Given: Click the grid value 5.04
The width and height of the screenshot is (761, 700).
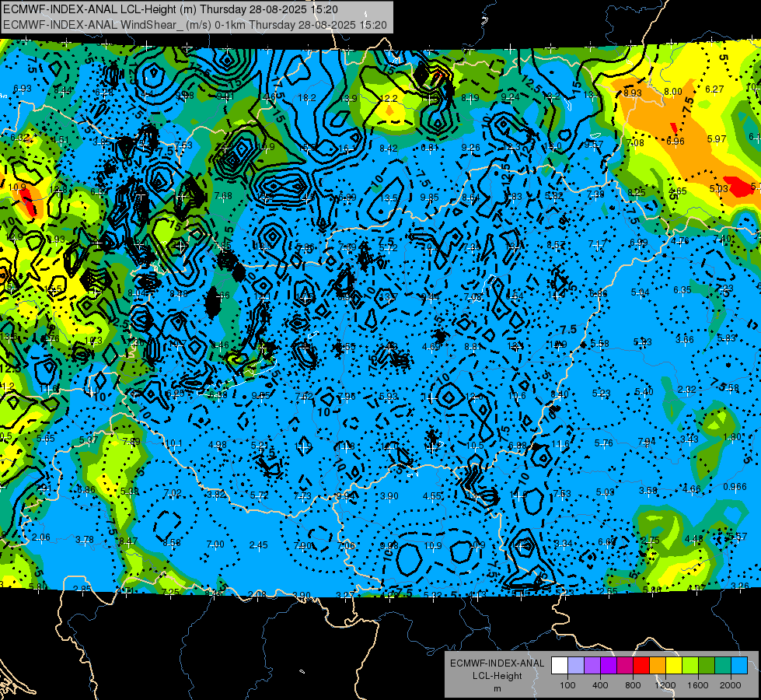Looking at the screenshot, I should [x=641, y=292].
